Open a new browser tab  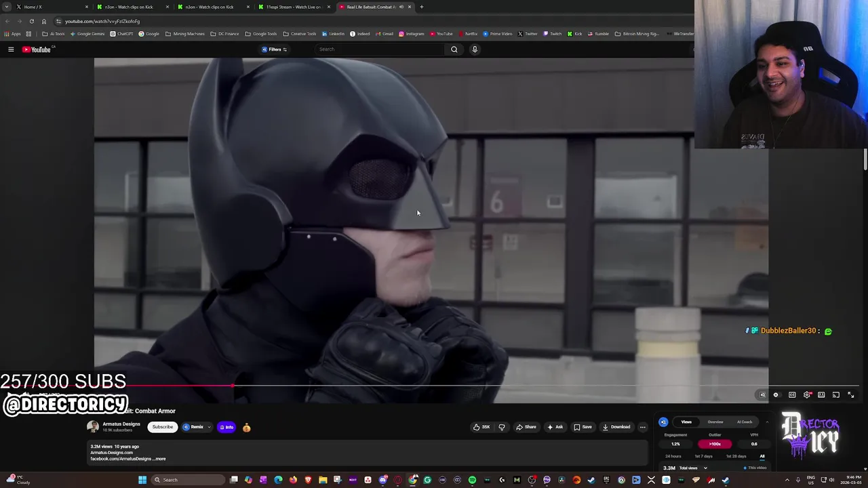[422, 7]
